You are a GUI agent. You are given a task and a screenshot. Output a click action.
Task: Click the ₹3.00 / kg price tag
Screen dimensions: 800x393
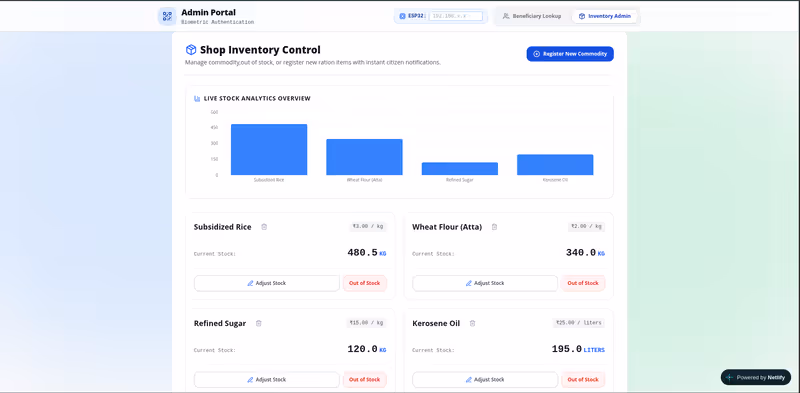(x=368, y=227)
